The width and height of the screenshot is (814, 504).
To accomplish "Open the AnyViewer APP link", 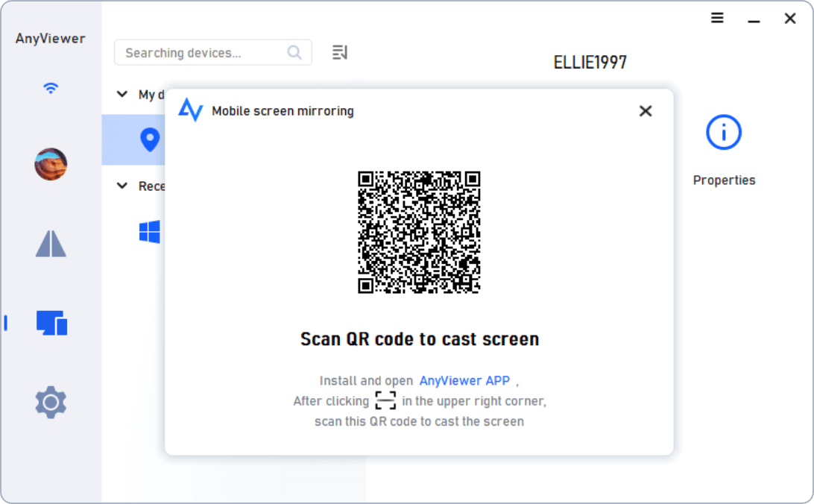I will point(464,380).
